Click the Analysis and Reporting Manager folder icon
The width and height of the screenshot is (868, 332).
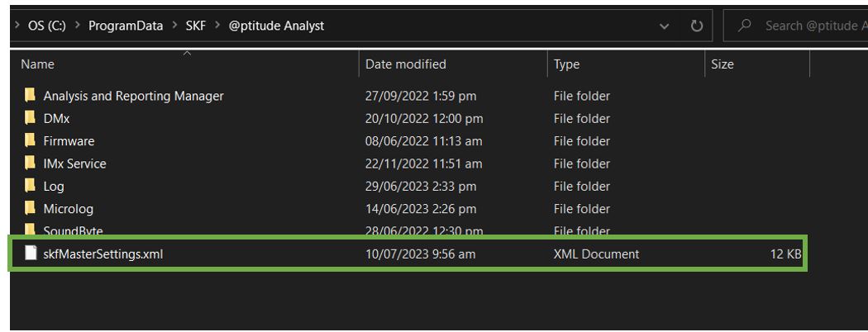pyautogui.click(x=31, y=96)
